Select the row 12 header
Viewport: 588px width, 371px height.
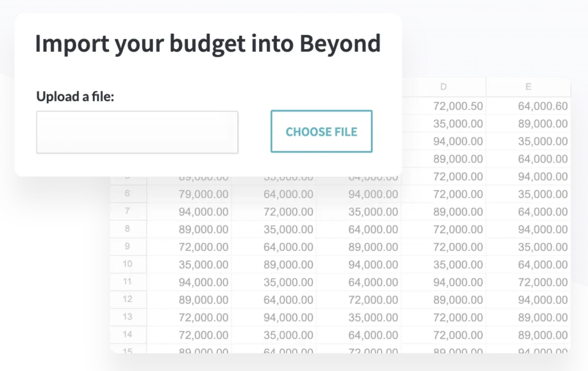coord(128,299)
